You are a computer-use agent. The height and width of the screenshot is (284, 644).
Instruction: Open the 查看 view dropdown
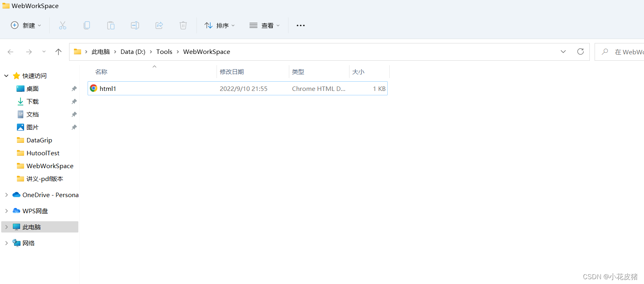pyautogui.click(x=264, y=25)
